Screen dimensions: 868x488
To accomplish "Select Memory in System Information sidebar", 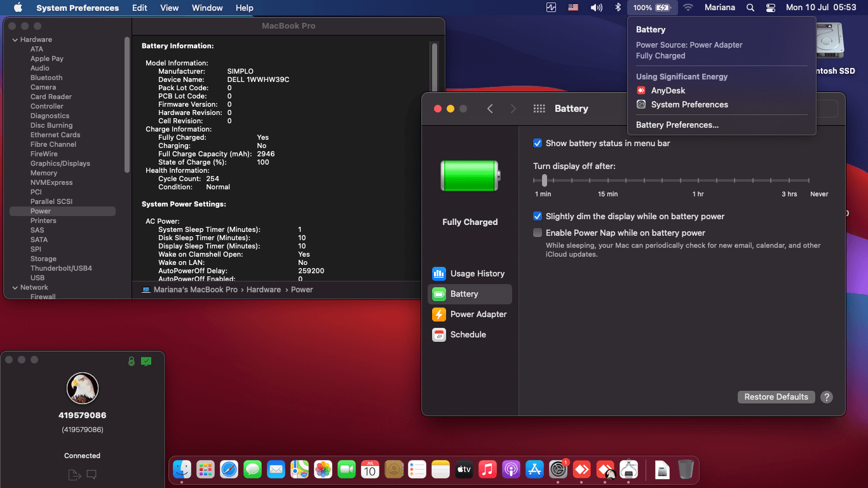I will [44, 173].
